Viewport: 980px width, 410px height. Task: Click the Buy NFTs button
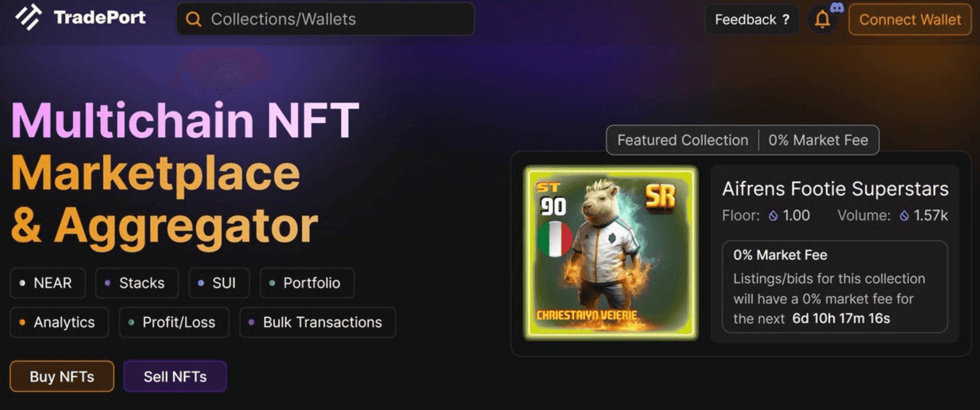pyautogui.click(x=62, y=377)
